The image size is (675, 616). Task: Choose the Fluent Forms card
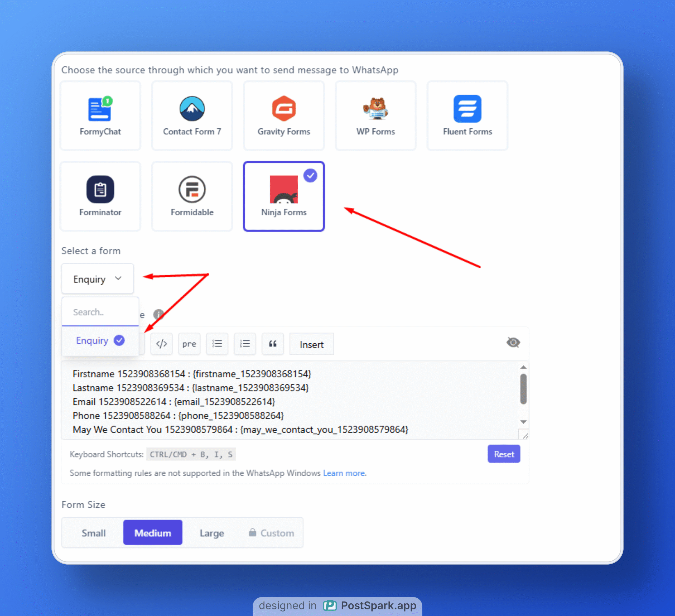coord(467,115)
